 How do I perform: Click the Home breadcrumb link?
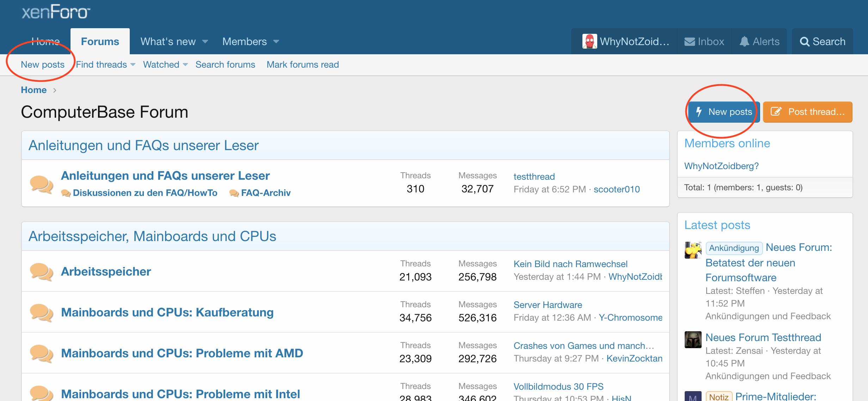(x=33, y=90)
